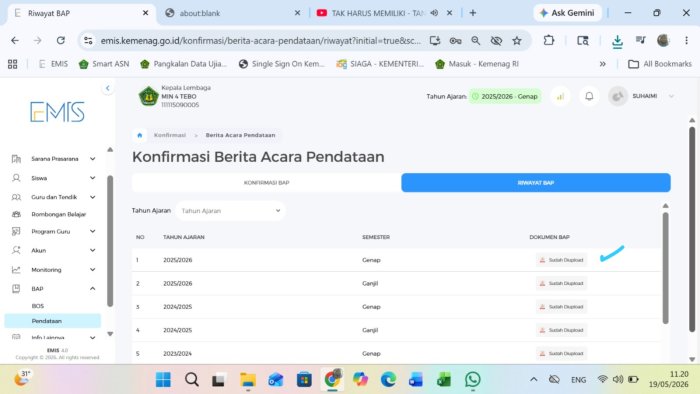This screenshot has width=700, height=394.
Task: Select Pendataan in the sidebar
Action: (x=53, y=321)
